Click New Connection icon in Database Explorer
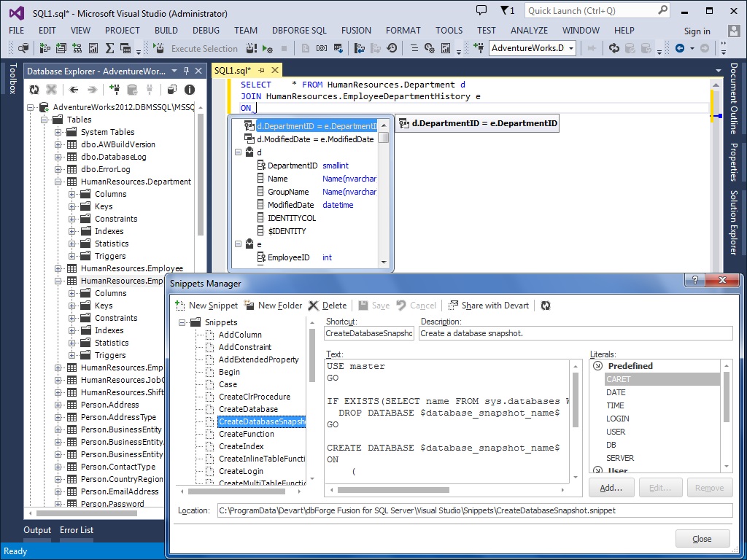The image size is (747, 560). (115, 90)
